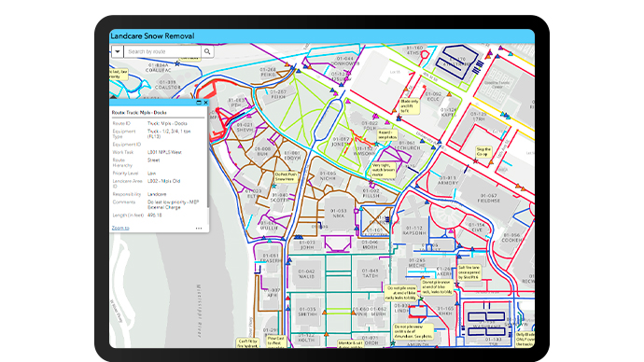Click the '01-112 RAPSONH' building label
The image size is (644, 362).
coord(414,230)
